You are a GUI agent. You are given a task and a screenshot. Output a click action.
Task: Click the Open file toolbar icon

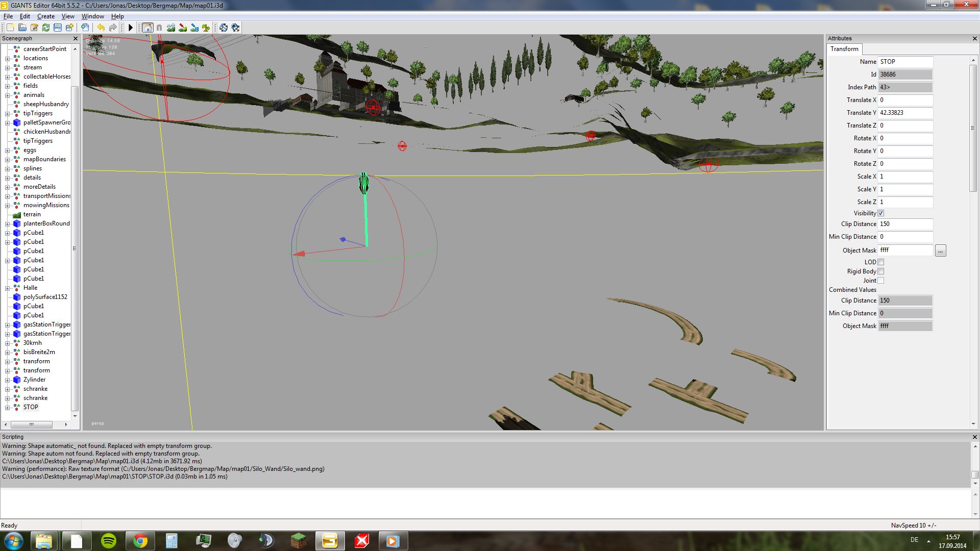[22, 28]
